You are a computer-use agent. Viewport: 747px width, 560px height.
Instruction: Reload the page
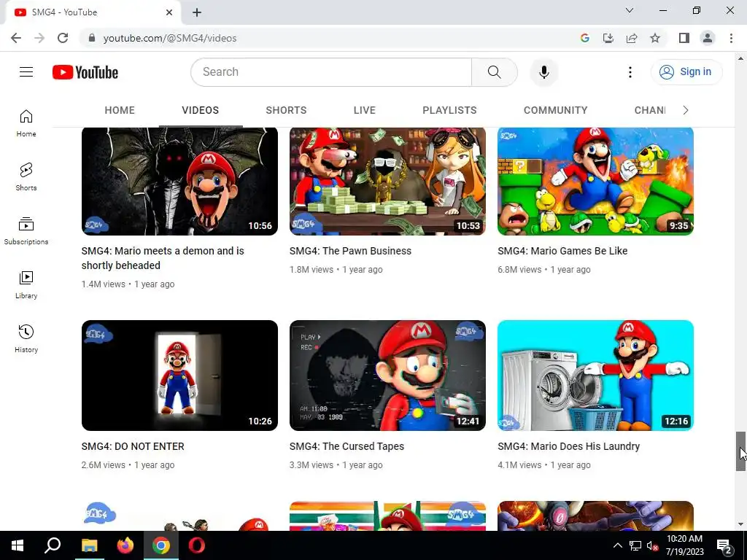point(63,38)
